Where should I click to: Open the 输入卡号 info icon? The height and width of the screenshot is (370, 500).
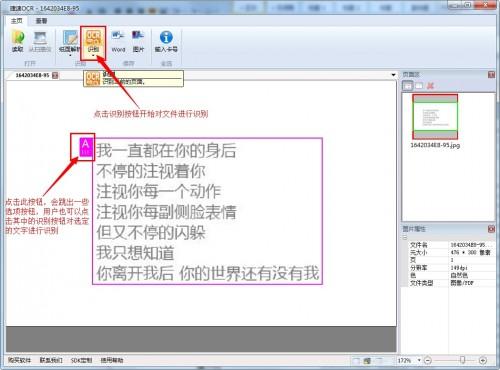click(x=166, y=37)
